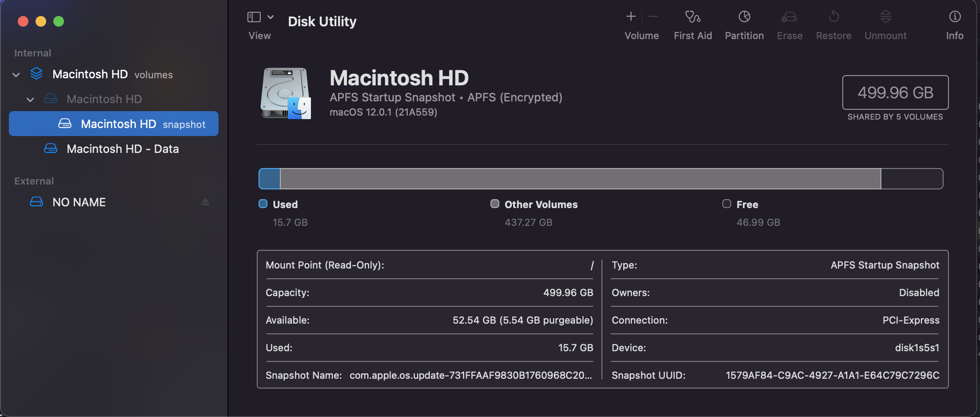The width and height of the screenshot is (980, 417).
Task: Expand the View dropdown chevron
Action: (x=270, y=17)
